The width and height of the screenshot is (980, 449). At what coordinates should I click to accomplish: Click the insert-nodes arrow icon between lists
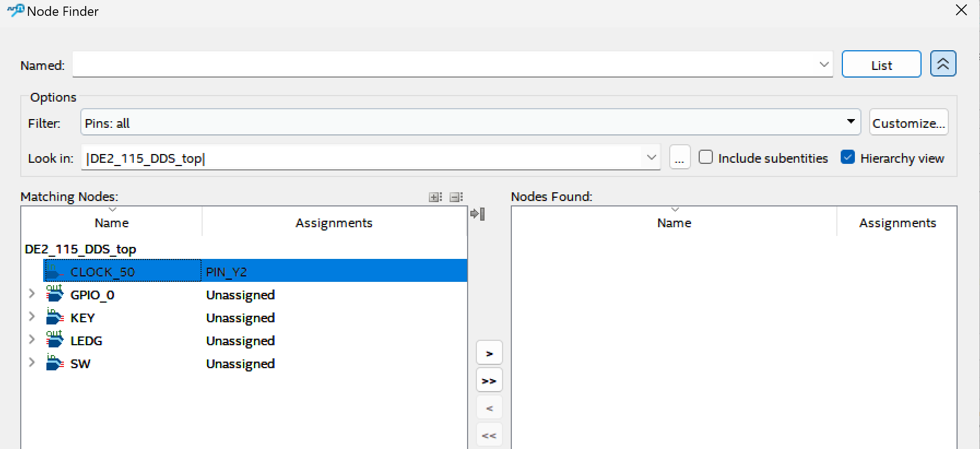coord(477,214)
